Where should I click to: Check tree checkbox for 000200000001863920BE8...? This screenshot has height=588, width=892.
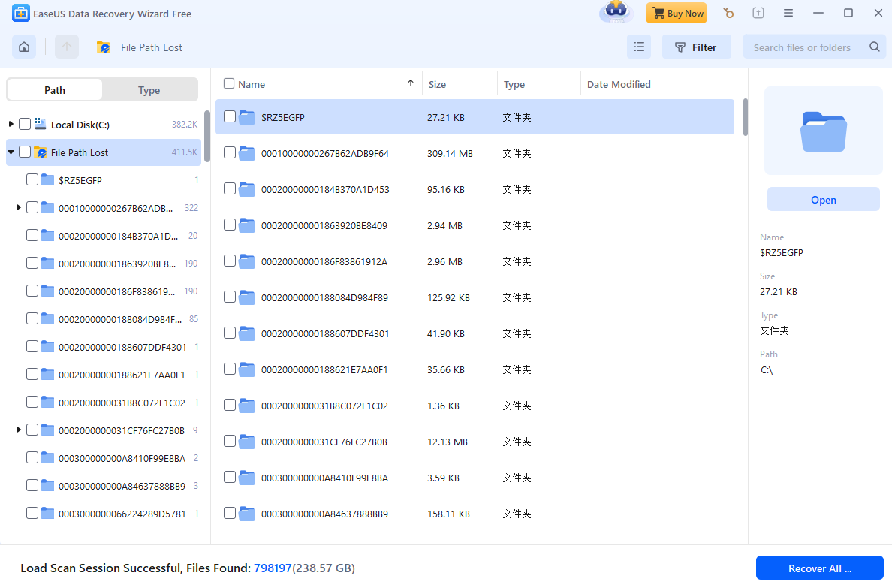[x=32, y=263]
